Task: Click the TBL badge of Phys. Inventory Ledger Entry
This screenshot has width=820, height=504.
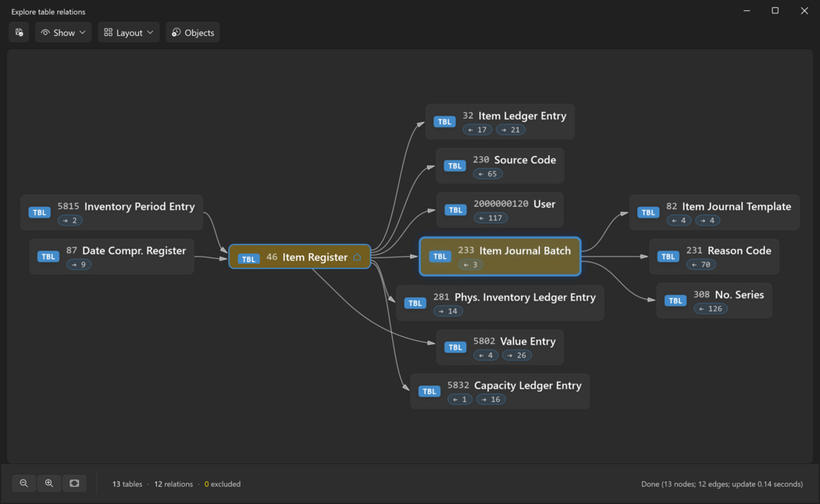Action: tap(415, 303)
